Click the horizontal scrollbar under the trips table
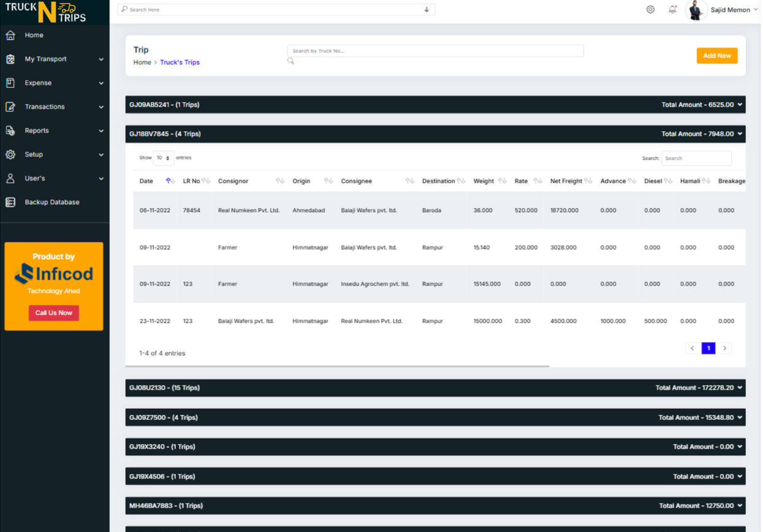The height and width of the screenshot is (532, 763). (x=337, y=367)
